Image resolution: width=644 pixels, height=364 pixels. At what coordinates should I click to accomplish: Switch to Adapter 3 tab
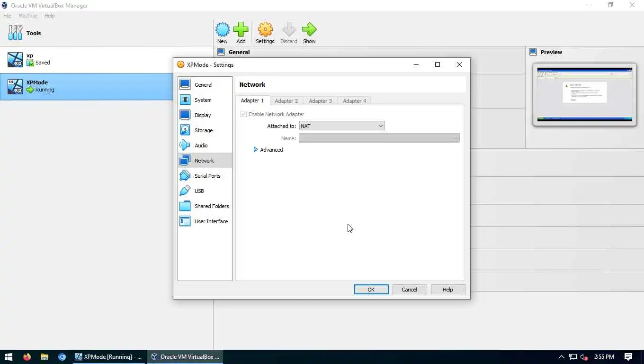pyautogui.click(x=321, y=101)
